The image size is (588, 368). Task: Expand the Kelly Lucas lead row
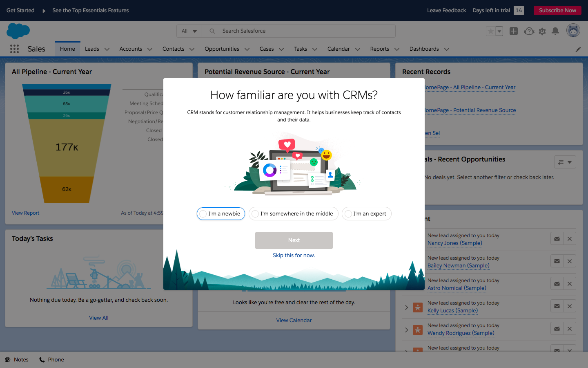click(x=406, y=307)
